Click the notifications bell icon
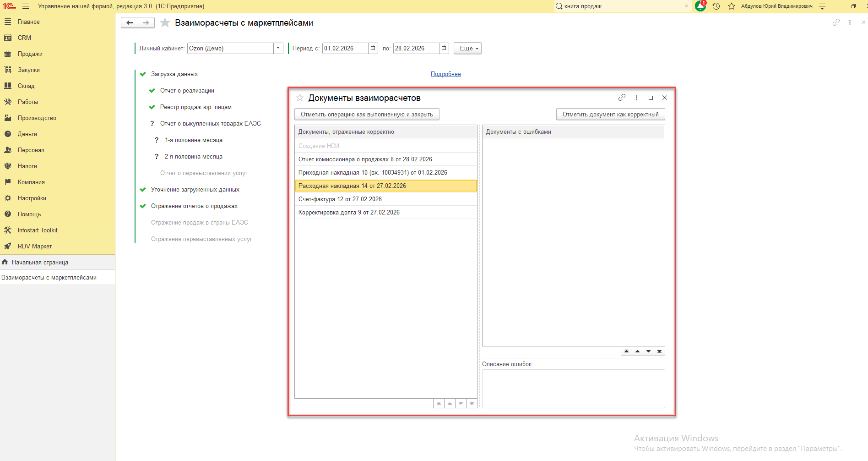 (700, 6)
